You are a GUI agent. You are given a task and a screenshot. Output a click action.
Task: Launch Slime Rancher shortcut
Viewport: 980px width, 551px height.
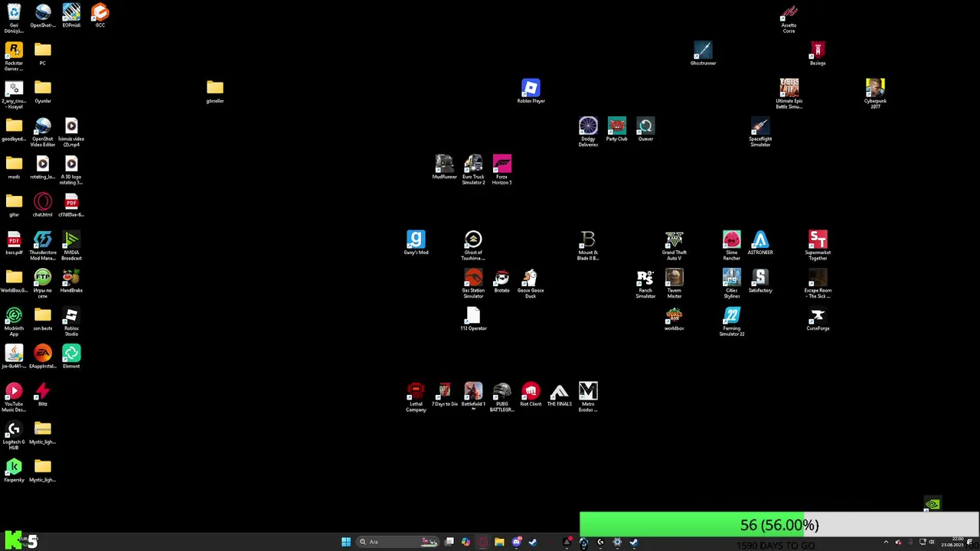pyautogui.click(x=731, y=246)
